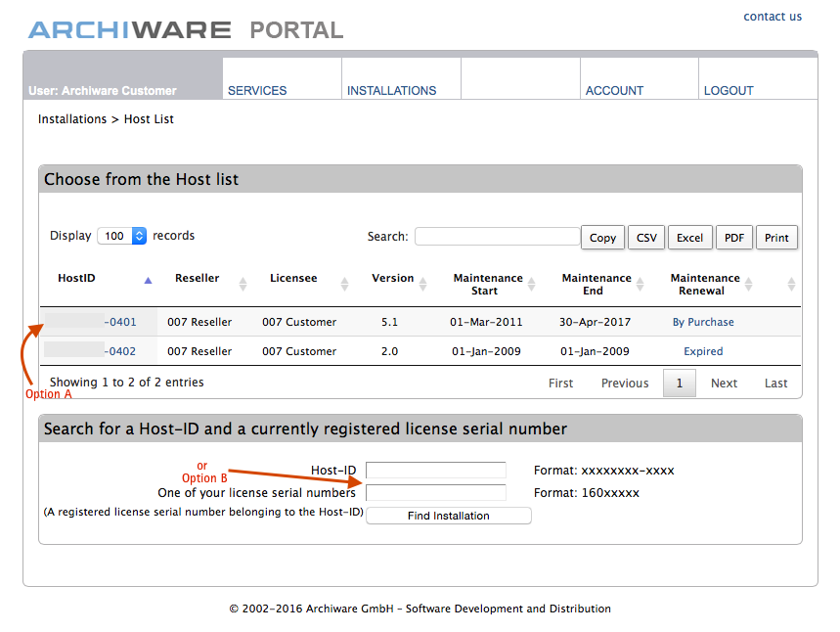
Task: Focus the Host-ID input field
Action: coord(435,471)
